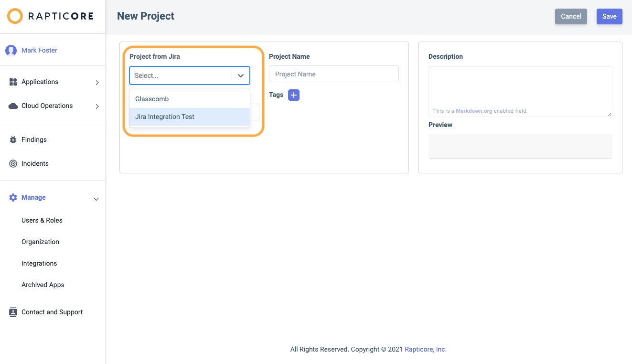Expand the Applications submenu chevron
This screenshot has width=632, height=364.
pos(97,82)
